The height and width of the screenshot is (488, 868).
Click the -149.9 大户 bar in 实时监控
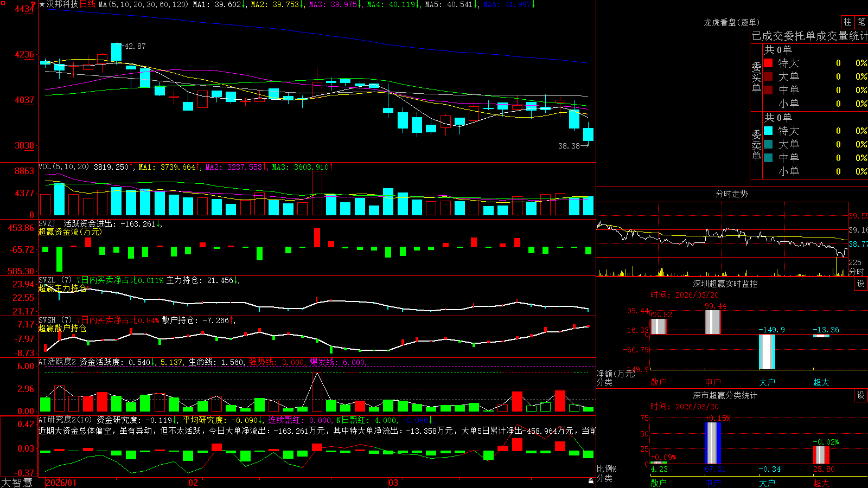click(x=767, y=352)
